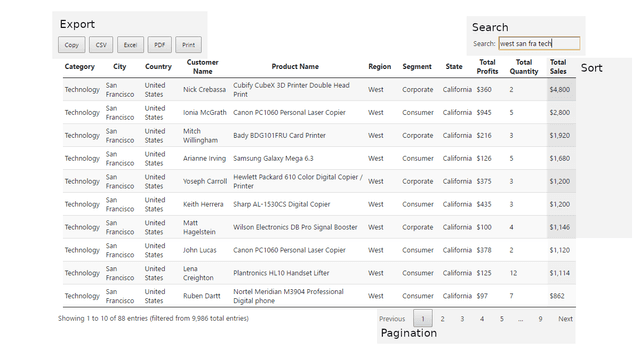Screen dimensions: 640x363
Task: Open the Next page link
Action: (x=565, y=319)
